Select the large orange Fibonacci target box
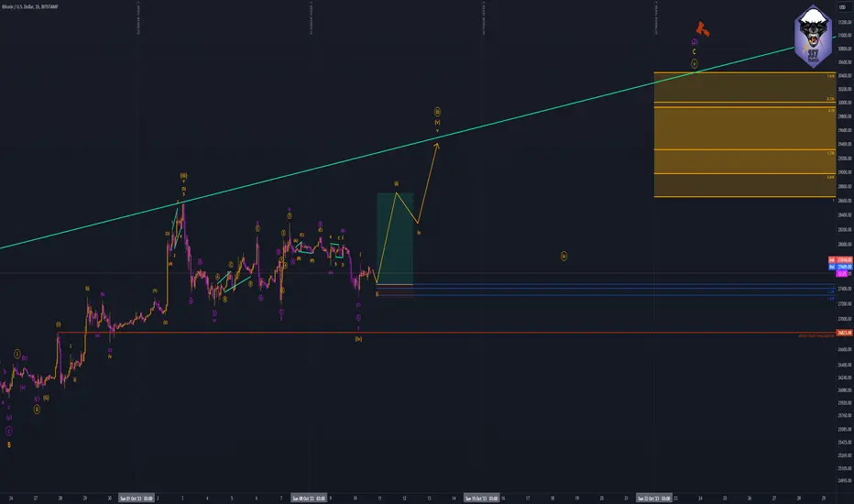The width and height of the screenshot is (854, 504). pyautogui.click(x=745, y=135)
